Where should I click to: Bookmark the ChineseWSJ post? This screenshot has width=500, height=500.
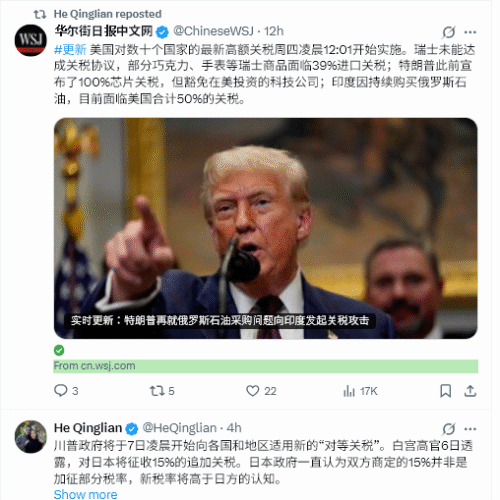pos(445,391)
